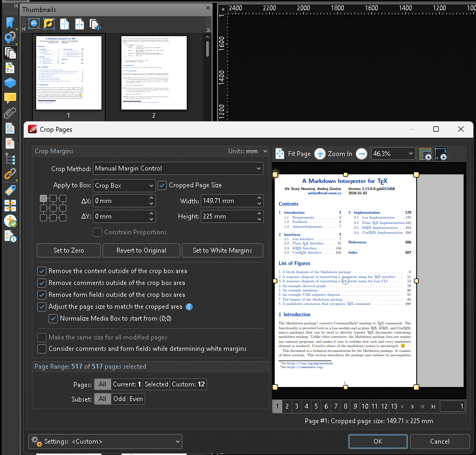Zoom out using the minus icon
The height and width of the screenshot is (455, 476).
[x=362, y=153]
